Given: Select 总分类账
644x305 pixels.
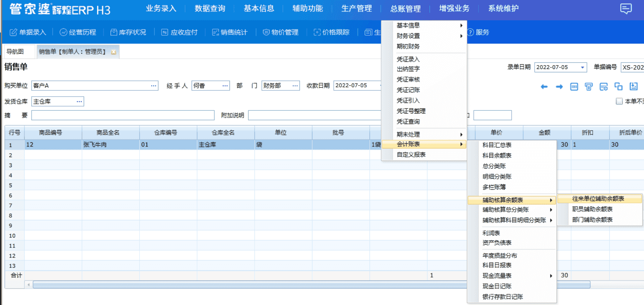Looking at the screenshot, I should [512, 166].
